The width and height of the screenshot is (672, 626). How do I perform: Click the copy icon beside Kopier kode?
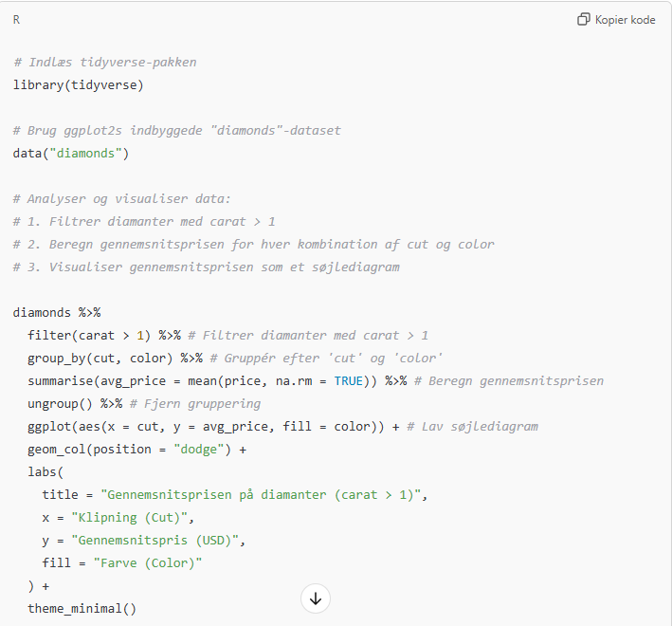(x=584, y=20)
